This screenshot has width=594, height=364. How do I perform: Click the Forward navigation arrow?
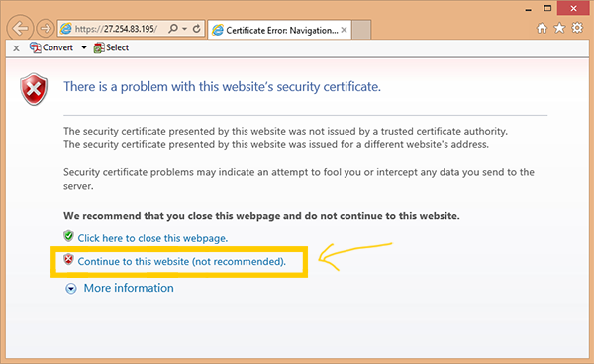46,29
